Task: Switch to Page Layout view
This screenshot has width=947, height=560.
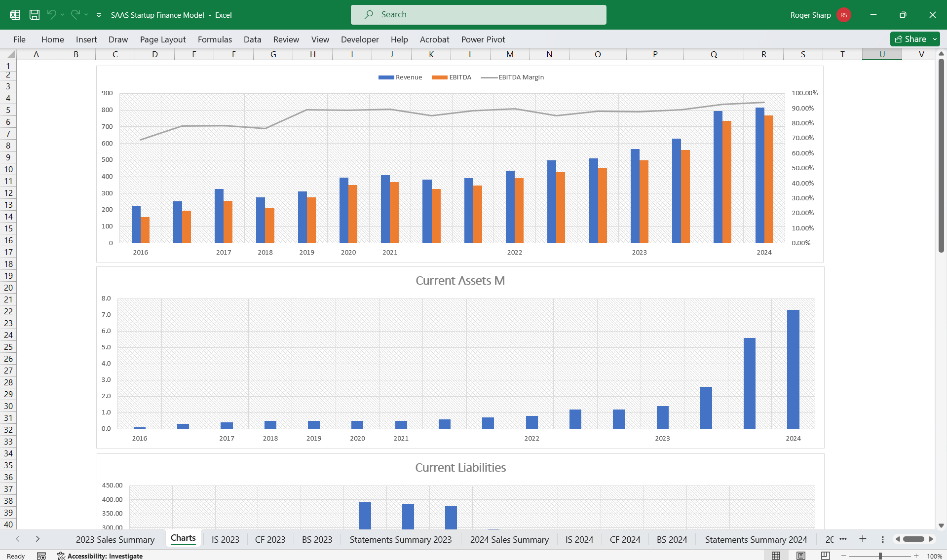Action: tap(800, 556)
